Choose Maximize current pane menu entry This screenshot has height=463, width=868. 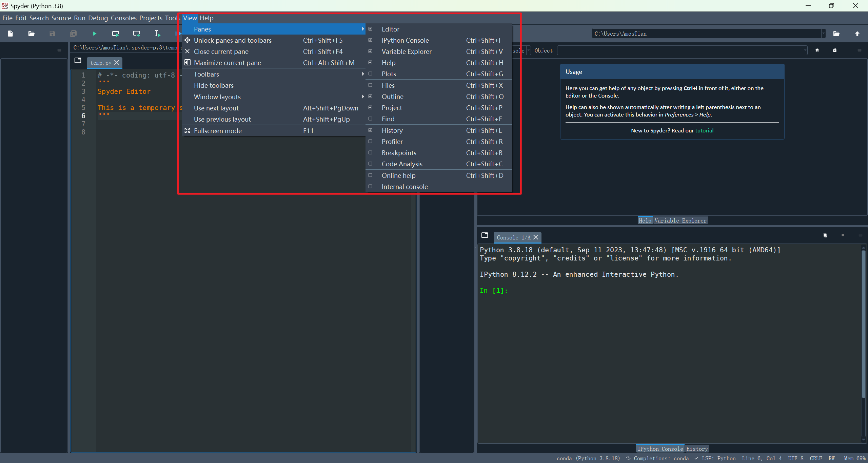pyautogui.click(x=274, y=63)
